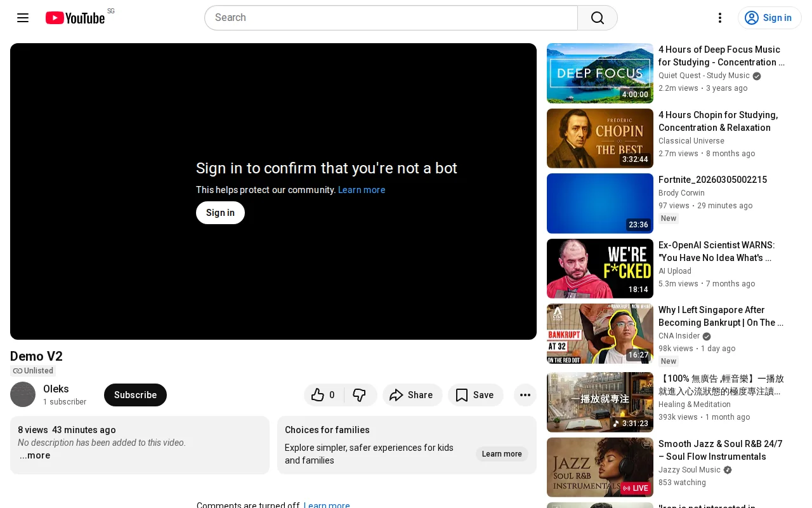Viewport: 812px width, 508px height.
Task: Click Learn more in Choices for families
Action: click(502, 454)
